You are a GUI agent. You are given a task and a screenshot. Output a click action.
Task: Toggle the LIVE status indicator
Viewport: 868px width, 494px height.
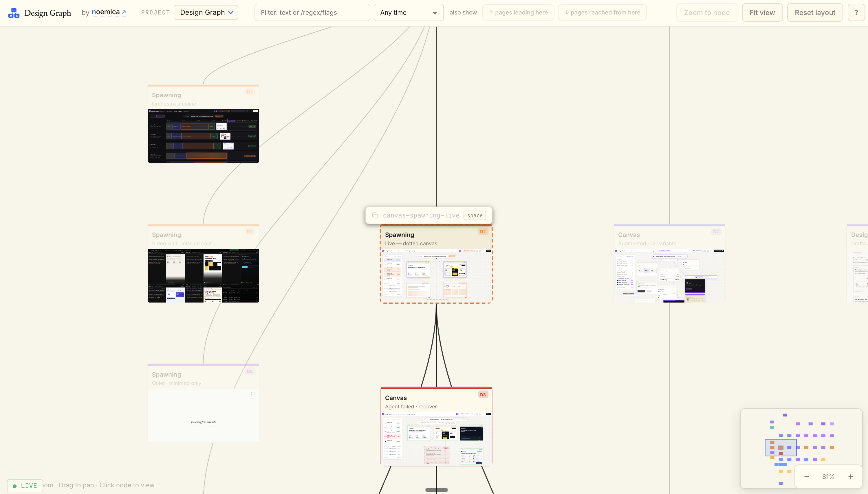(25, 485)
